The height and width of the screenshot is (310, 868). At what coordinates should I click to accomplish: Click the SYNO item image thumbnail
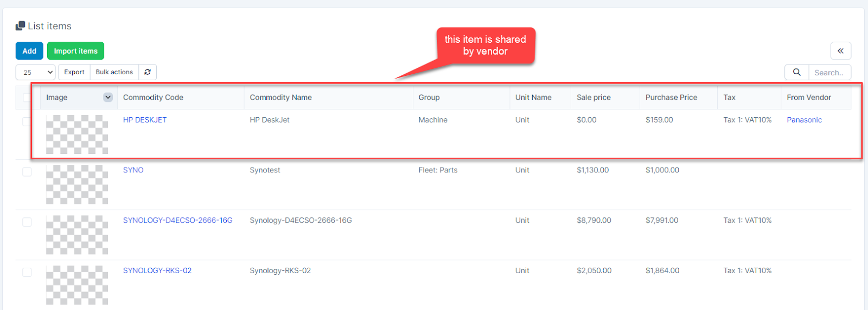pyautogui.click(x=77, y=185)
